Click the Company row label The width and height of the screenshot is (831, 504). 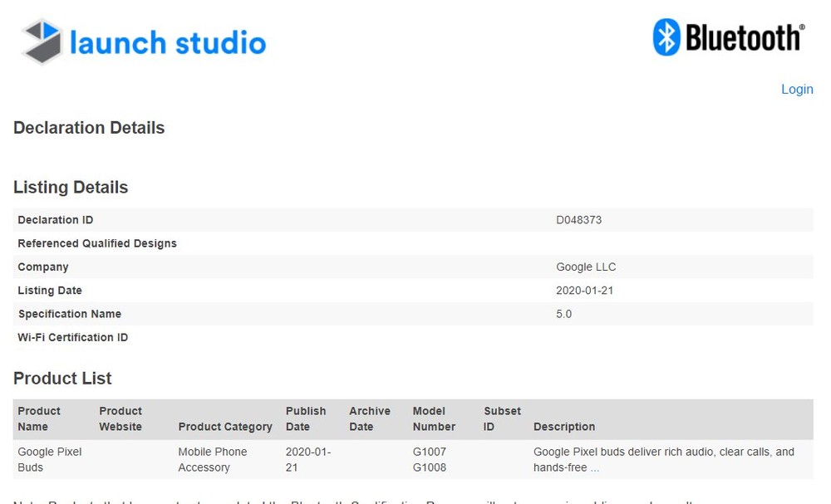(43, 267)
